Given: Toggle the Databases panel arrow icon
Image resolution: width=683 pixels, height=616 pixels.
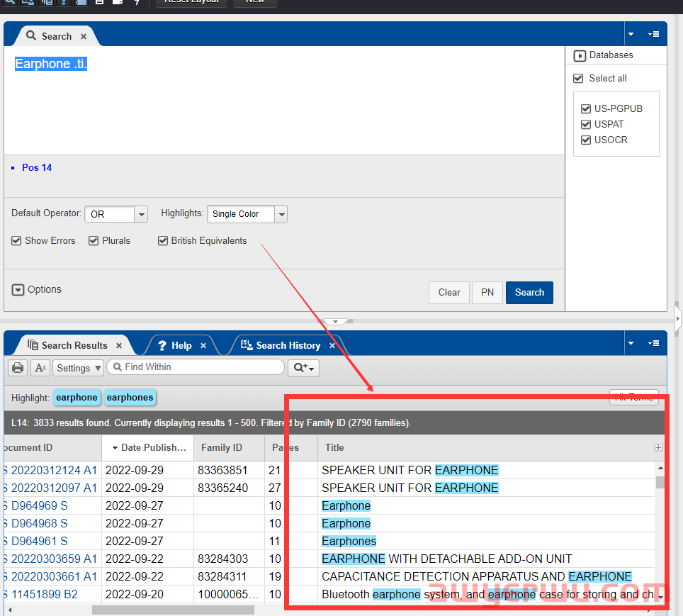Looking at the screenshot, I should (x=580, y=55).
